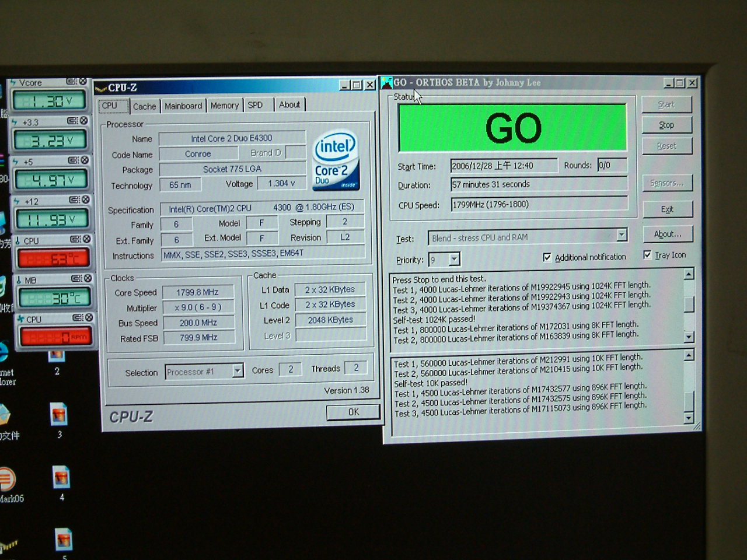Screen dimensions: 747x560
Task: Click the lightning icon on Vcore widget
Action: (x=13, y=83)
